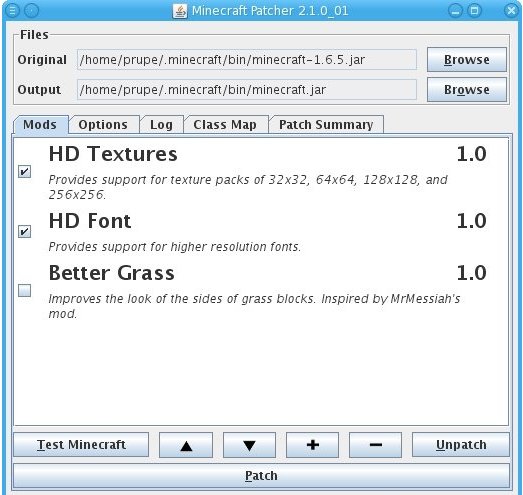Minimize the Minecraft Patcher window
The width and height of the screenshot is (523, 495).
pos(455,11)
